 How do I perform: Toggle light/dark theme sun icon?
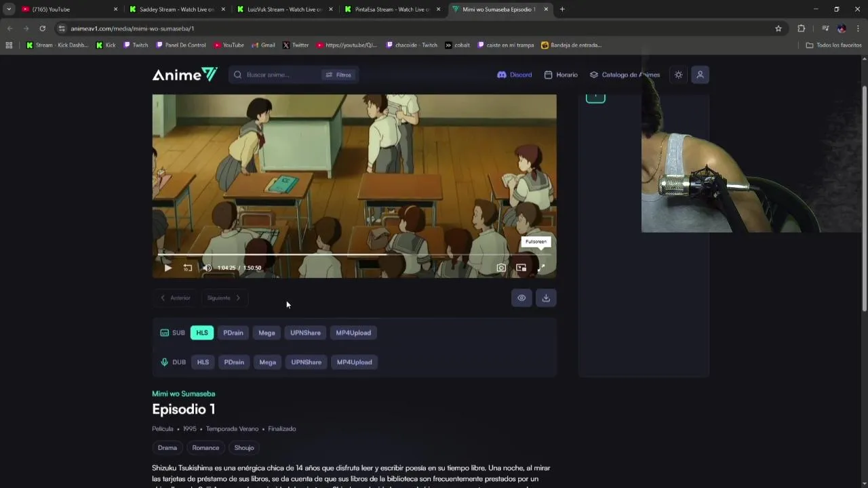(x=678, y=75)
